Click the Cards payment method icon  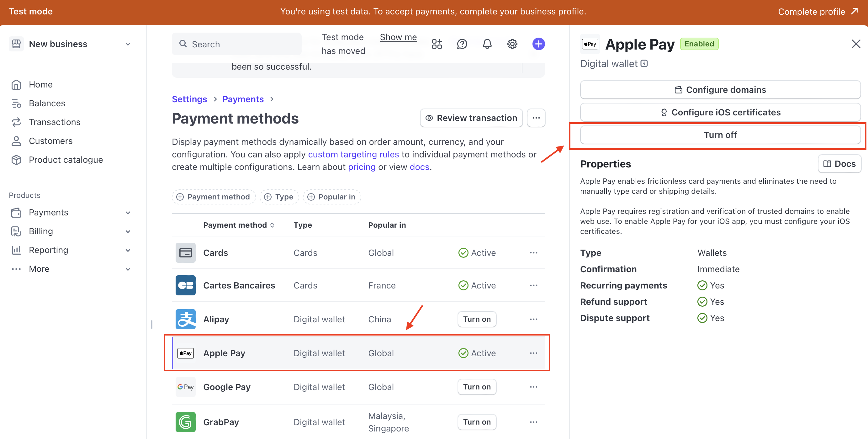coord(185,253)
